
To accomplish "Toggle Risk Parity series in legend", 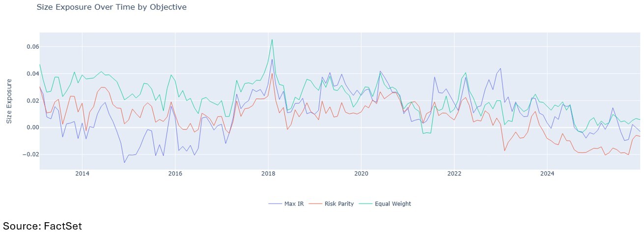I will click(x=339, y=204).
